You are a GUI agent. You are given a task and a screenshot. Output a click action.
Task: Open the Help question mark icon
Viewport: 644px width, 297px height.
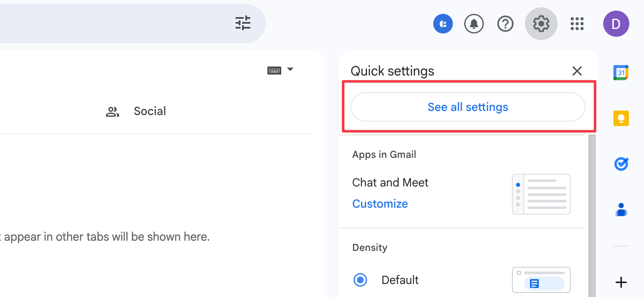pyautogui.click(x=505, y=24)
